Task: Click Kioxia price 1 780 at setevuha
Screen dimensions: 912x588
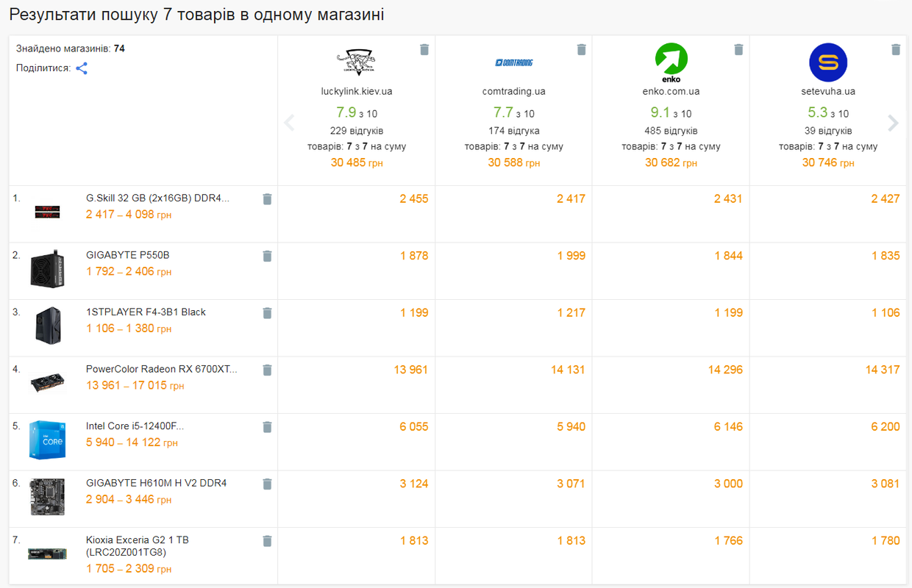Action: coord(886,540)
